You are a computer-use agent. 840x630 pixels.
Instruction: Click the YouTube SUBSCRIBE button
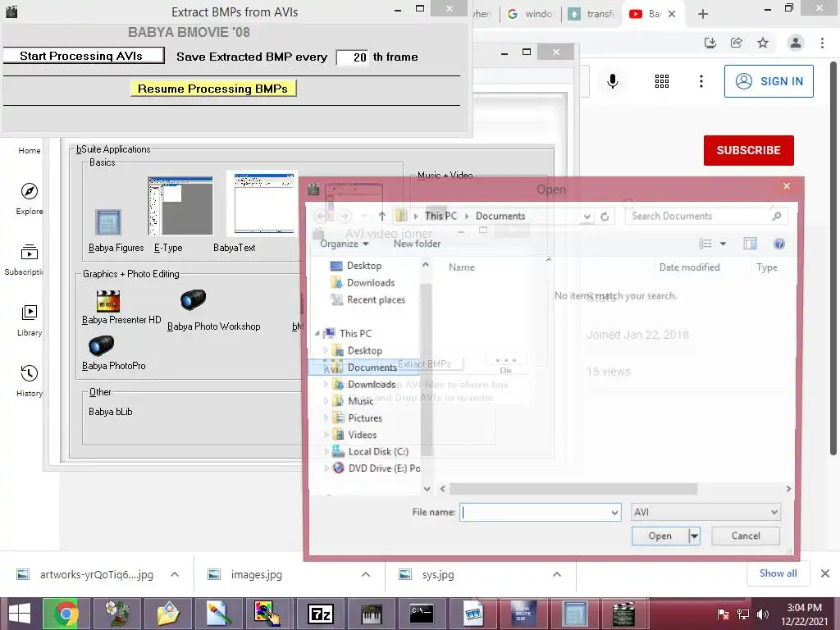[748, 151]
